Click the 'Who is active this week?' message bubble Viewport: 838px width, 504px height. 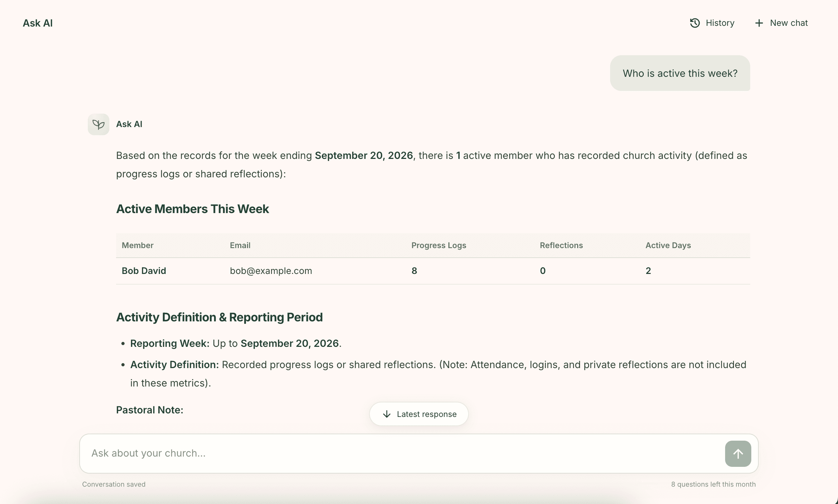pyautogui.click(x=680, y=73)
